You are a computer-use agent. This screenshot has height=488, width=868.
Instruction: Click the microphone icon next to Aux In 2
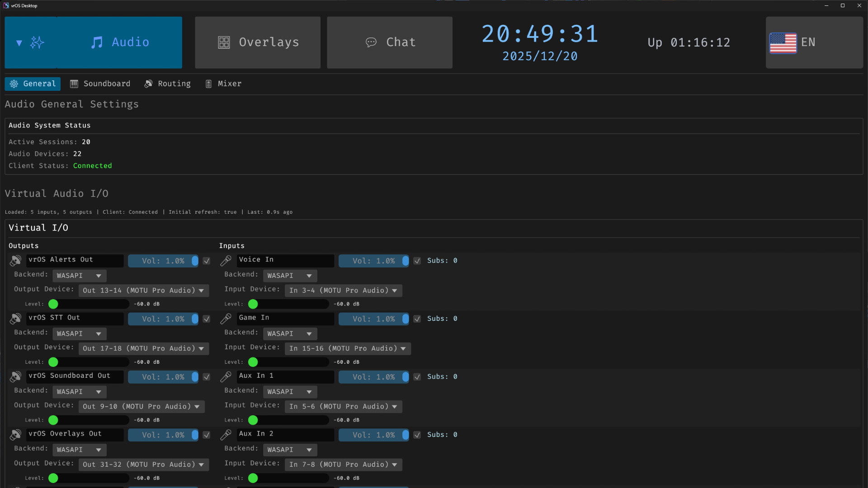coord(226,435)
